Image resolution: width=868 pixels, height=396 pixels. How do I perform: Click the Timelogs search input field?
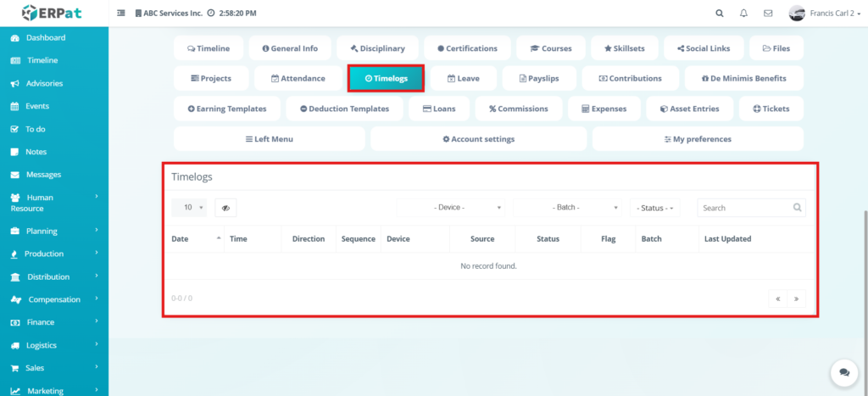point(744,208)
